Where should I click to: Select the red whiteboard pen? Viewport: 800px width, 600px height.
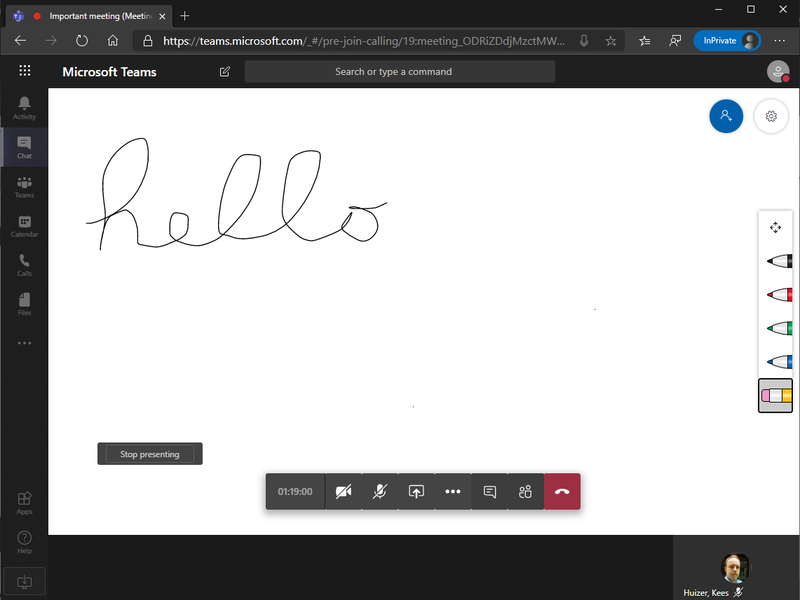[779, 294]
